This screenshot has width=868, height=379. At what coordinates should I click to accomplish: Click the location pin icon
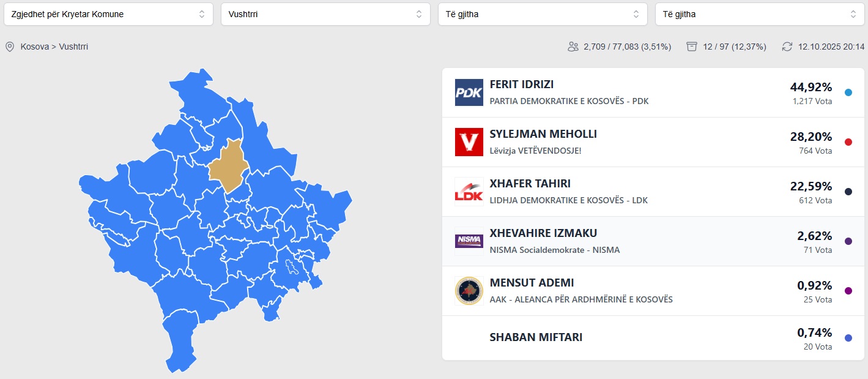[10, 47]
